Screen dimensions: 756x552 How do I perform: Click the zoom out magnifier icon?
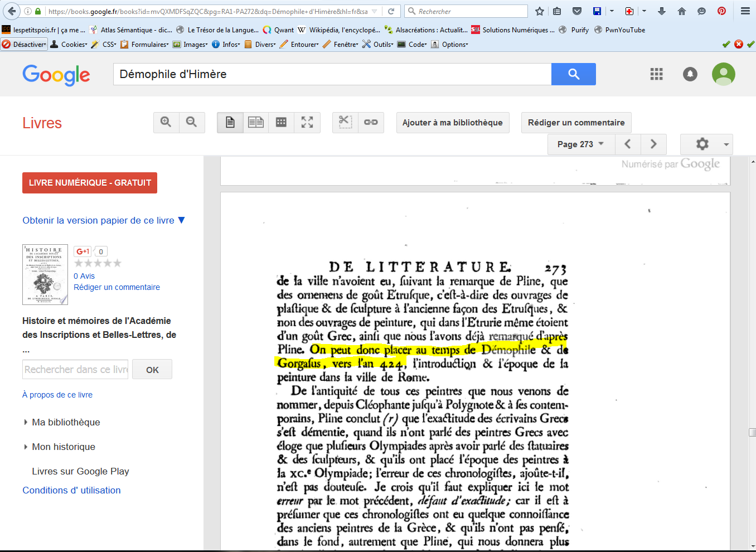192,122
